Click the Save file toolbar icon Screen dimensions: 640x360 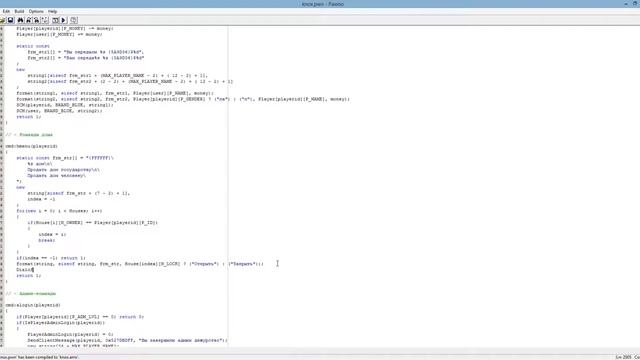point(11,20)
